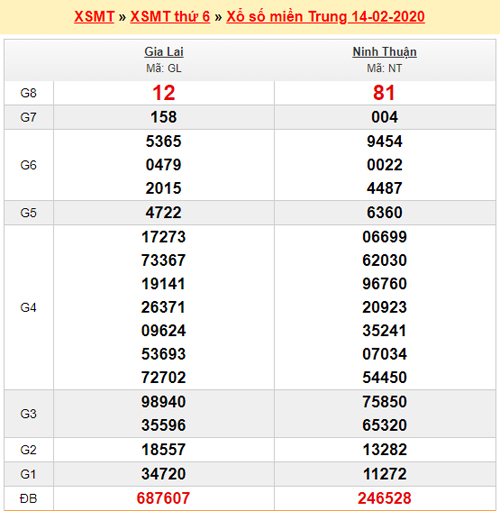Open the Ninh Thuận province link
The height and width of the screenshot is (511, 500).
(x=384, y=52)
